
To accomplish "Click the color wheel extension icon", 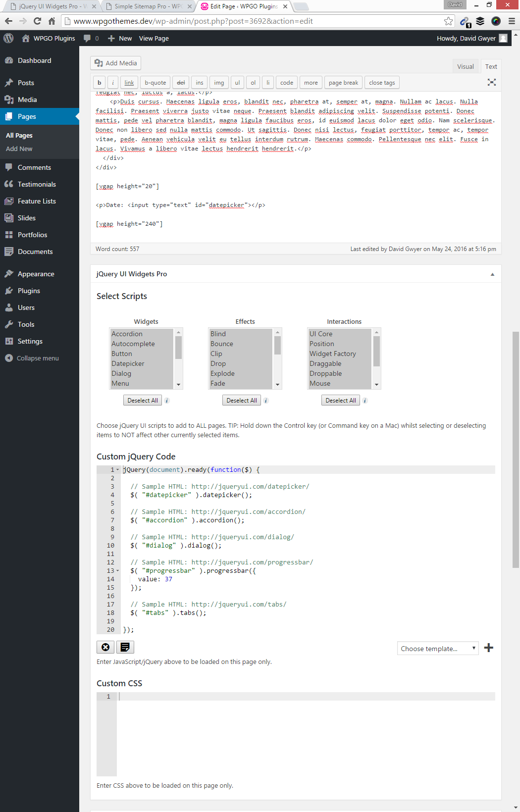I will pyautogui.click(x=496, y=21).
